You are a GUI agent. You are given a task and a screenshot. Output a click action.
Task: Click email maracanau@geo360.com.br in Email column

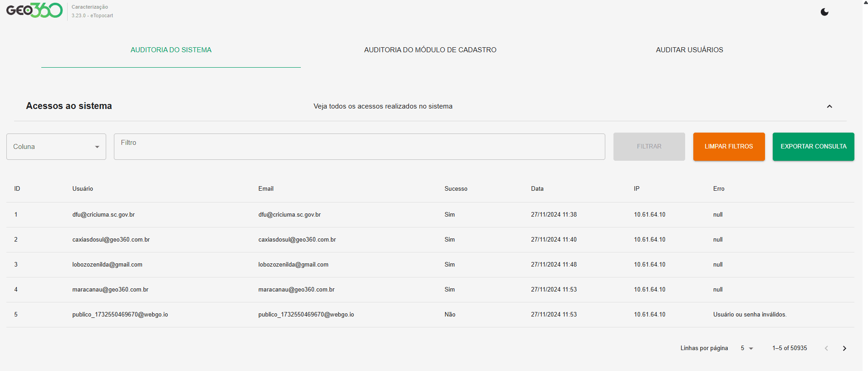click(x=296, y=290)
